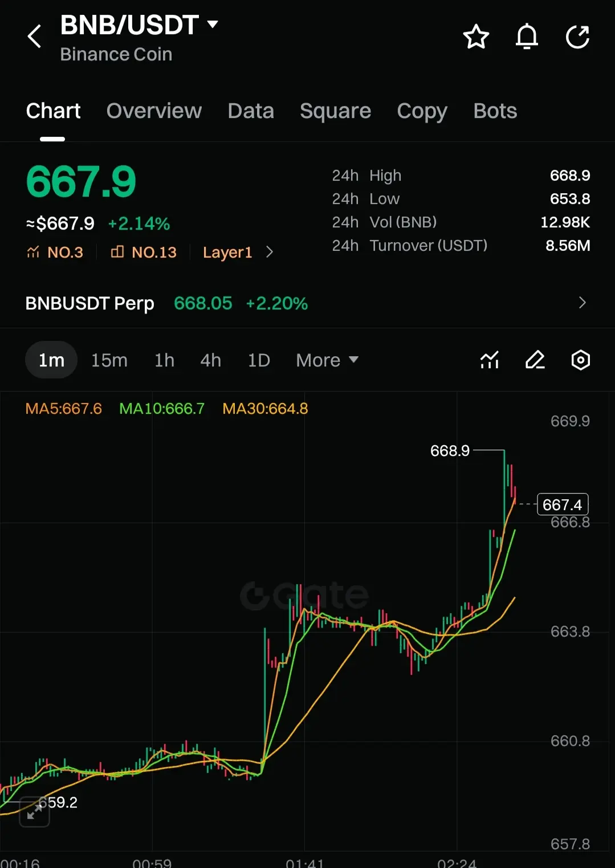Screen dimensions: 615x868
Task: Select the 1h timeframe
Action: [164, 360]
